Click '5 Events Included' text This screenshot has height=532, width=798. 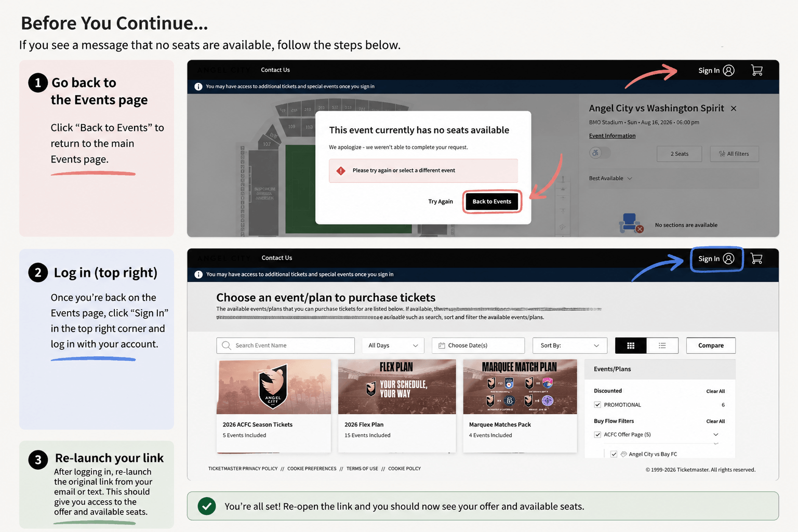coord(244,435)
